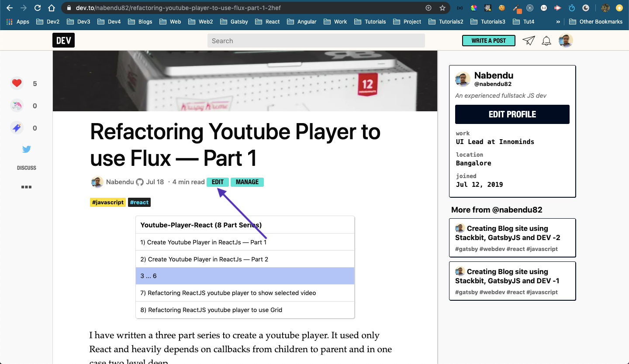
Task: Open the React DevTools extension icon
Action: click(x=488, y=8)
